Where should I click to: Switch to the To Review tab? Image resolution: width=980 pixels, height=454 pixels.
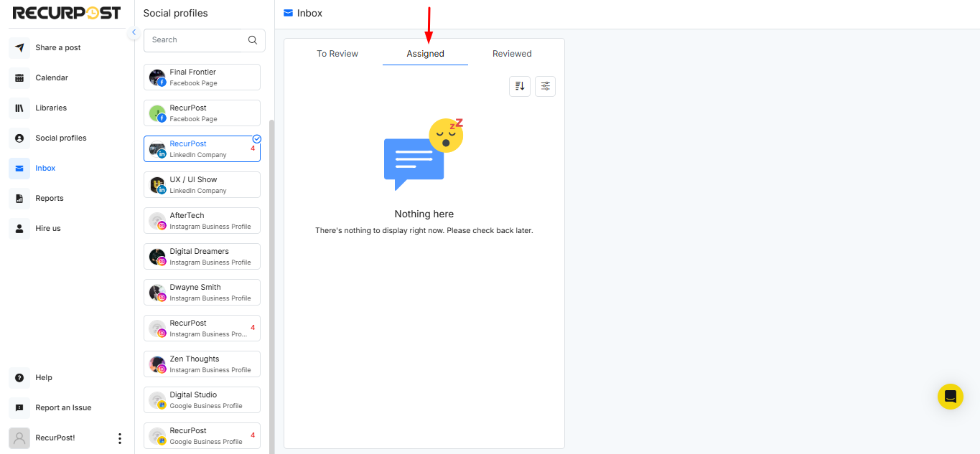[x=337, y=54]
